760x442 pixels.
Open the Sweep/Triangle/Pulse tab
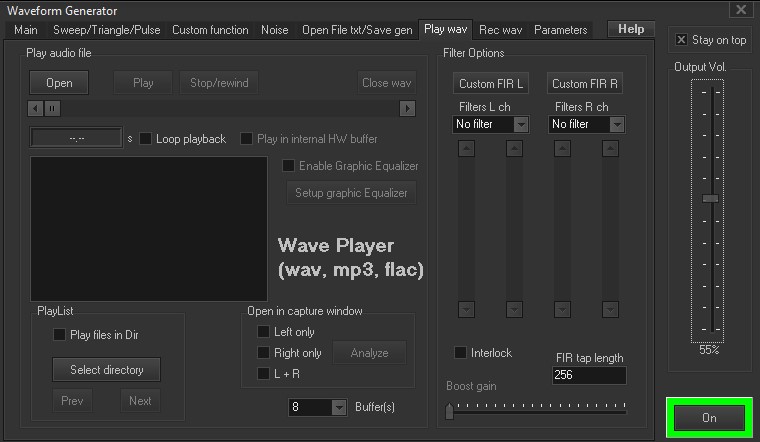107,30
